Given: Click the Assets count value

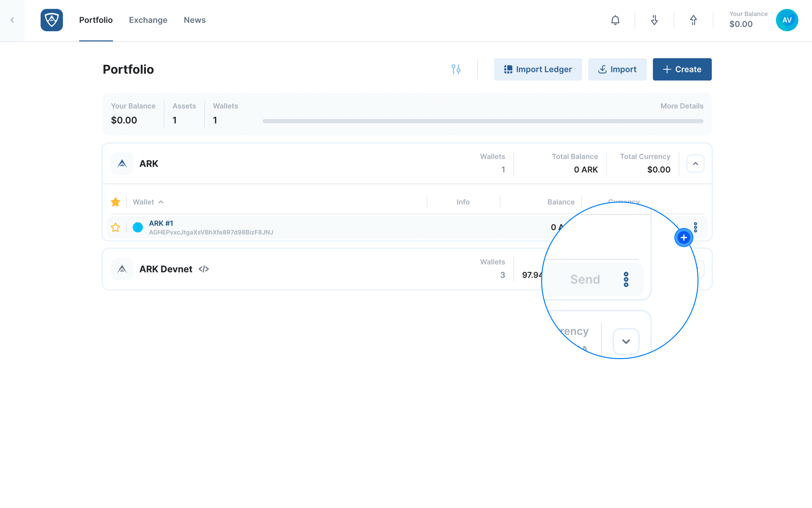Looking at the screenshot, I should [174, 120].
